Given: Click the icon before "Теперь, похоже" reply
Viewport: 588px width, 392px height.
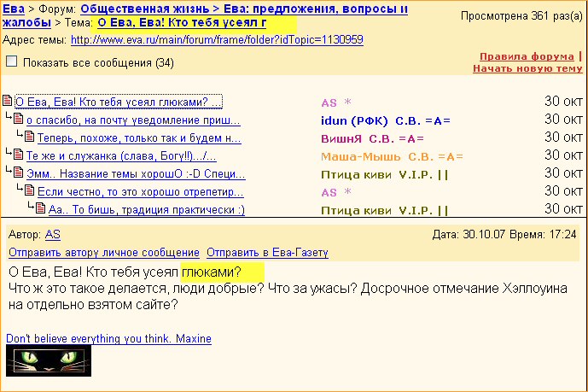Looking at the screenshot, I should click(x=29, y=138).
